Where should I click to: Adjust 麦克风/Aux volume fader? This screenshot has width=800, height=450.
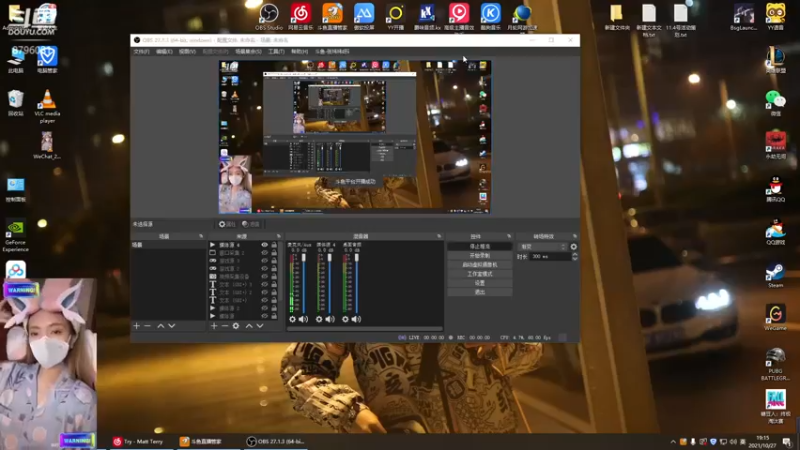pos(304,258)
